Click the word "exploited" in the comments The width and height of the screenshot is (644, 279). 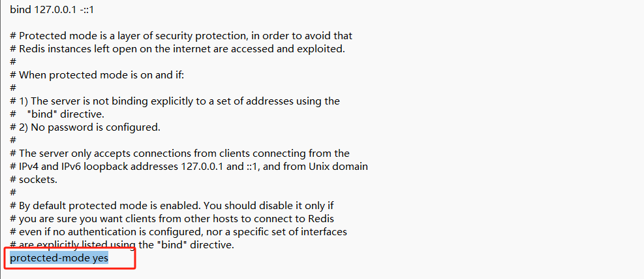(323, 48)
